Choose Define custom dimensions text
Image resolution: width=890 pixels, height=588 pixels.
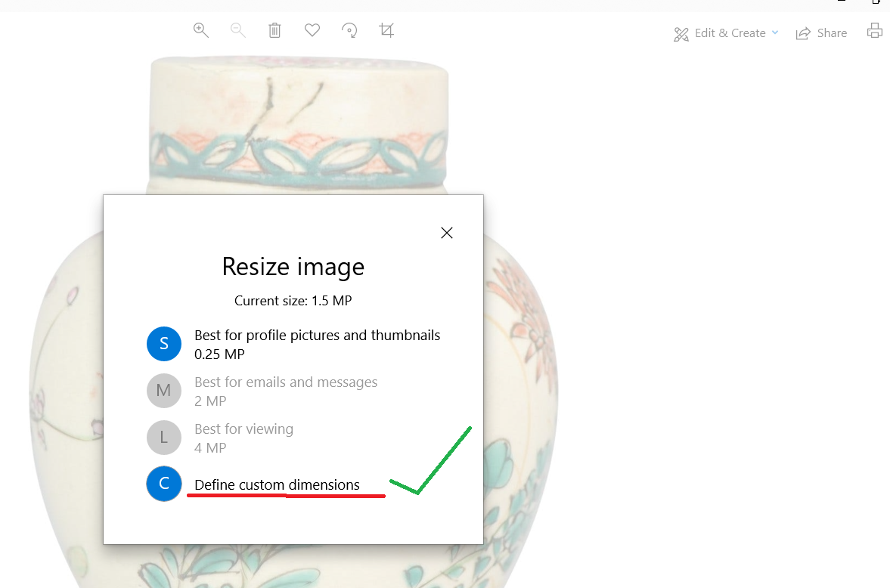pyautogui.click(x=277, y=485)
